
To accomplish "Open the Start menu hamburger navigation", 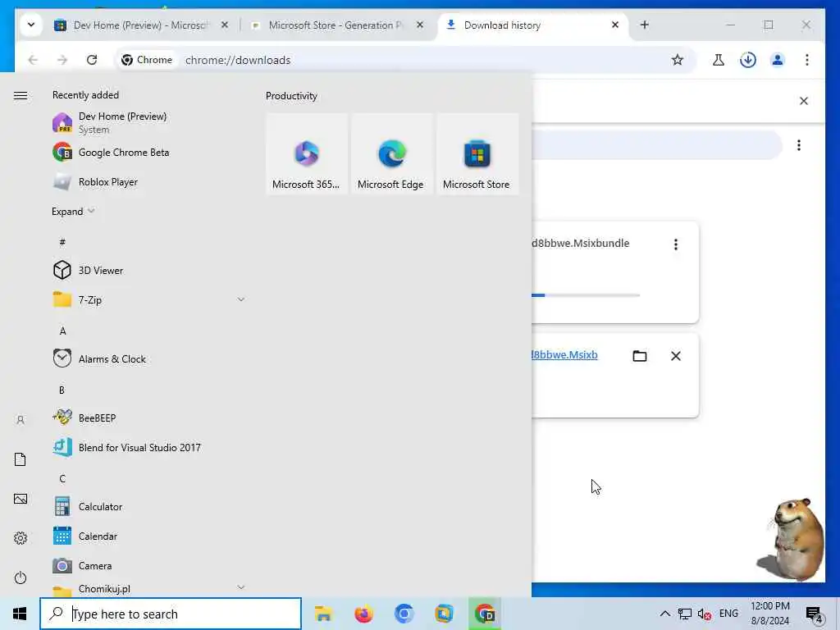I will 21,95.
